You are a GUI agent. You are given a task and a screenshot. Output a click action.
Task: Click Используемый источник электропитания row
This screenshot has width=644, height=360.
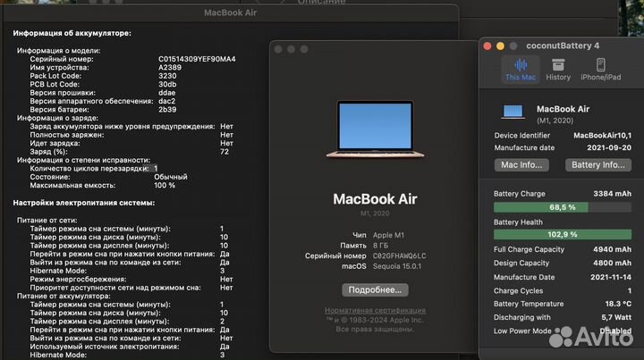pyautogui.click(x=130, y=347)
